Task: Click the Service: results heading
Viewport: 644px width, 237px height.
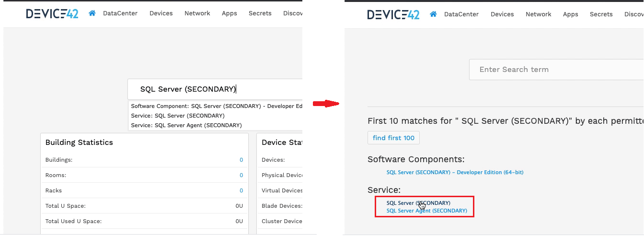Action: (384, 190)
